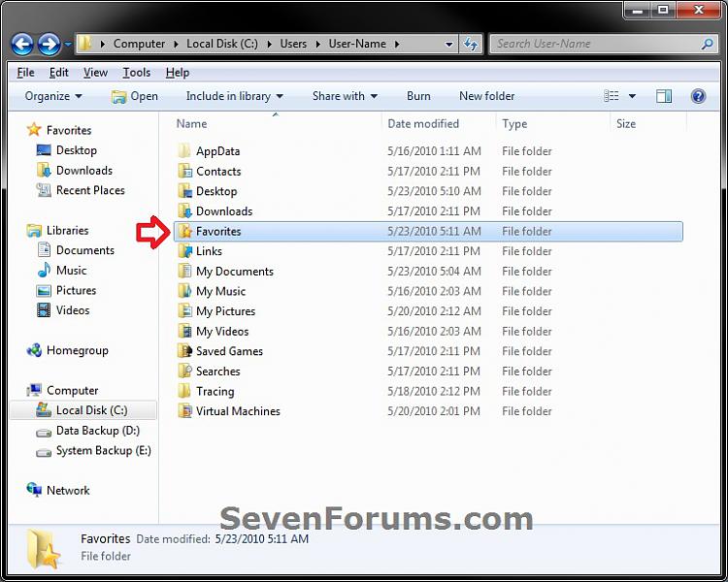Click Computer in the address breadcrumb
Screen dimensions: 728x582
[139, 44]
